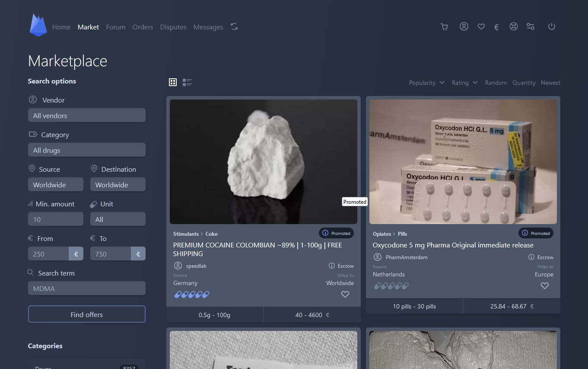Open the Market tab
The image size is (588, 369).
(89, 27)
